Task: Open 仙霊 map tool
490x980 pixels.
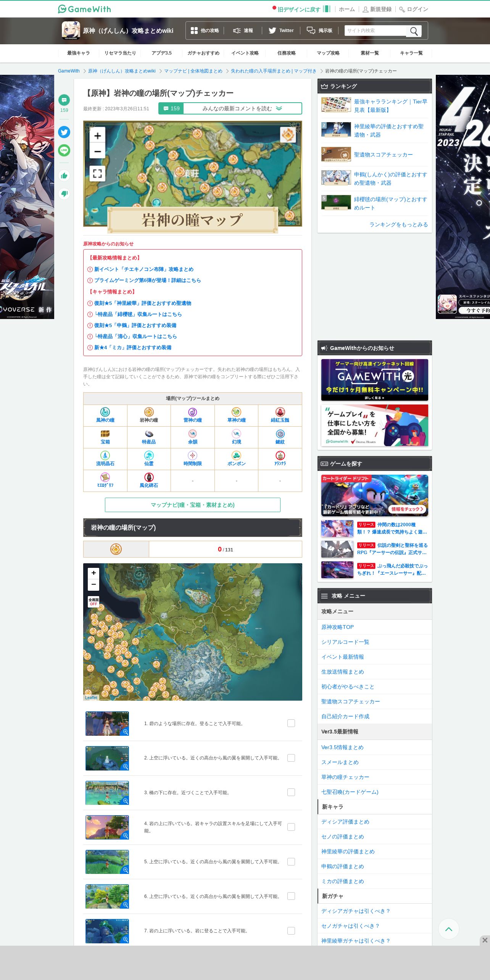Action: (x=149, y=459)
